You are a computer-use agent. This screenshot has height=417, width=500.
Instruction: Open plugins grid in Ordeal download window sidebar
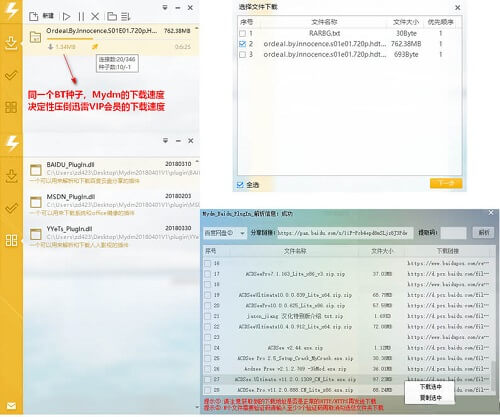click(x=11, y=107)
